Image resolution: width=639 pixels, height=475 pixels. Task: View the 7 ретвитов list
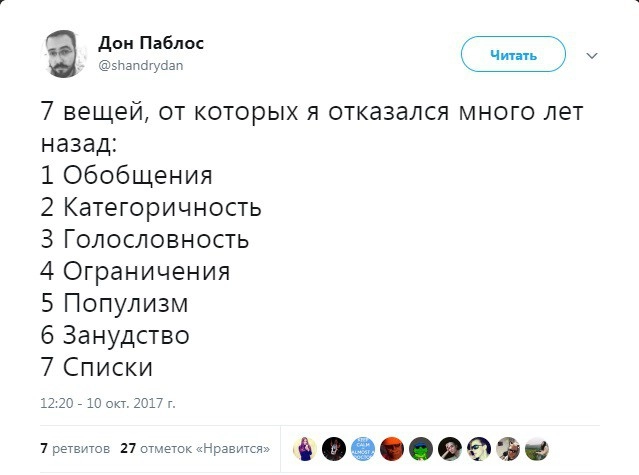(75, 449)
